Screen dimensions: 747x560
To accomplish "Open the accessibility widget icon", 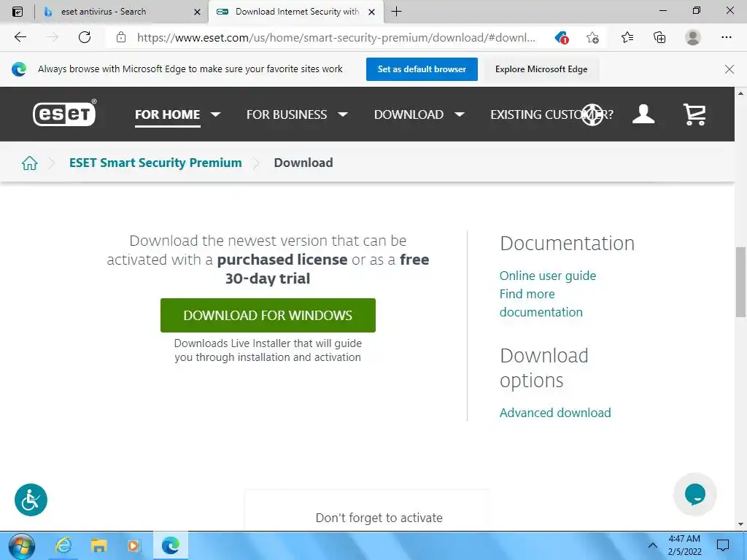I will 31,500.
